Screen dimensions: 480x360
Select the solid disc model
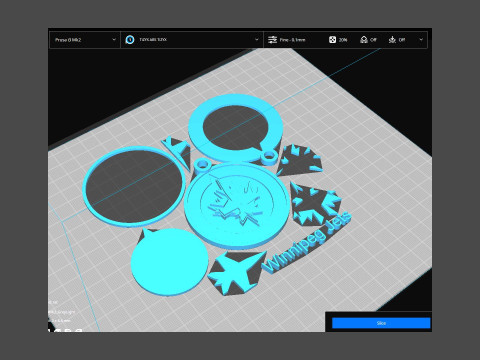pyautogui.click(x=169, y=262)
